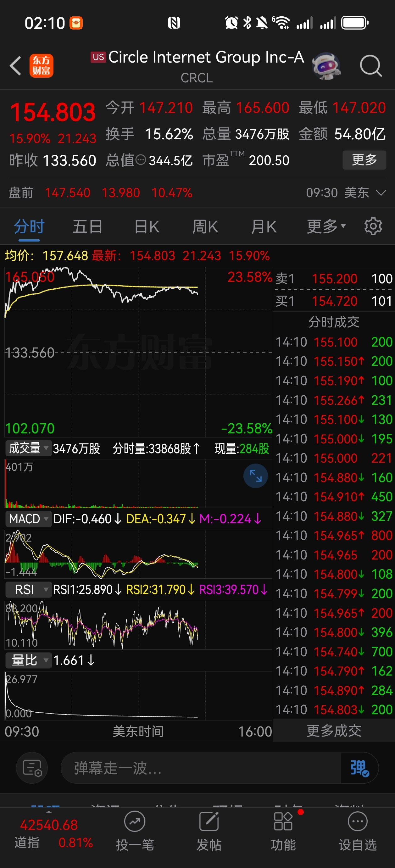Select the 分时 tab
The image size is (395, 868).
pos(29,226)
